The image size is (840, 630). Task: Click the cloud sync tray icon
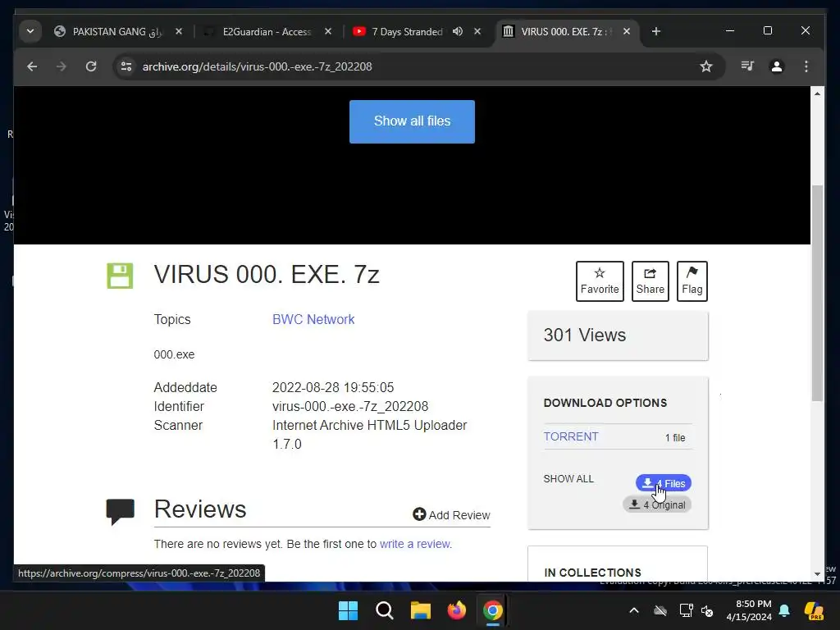[660, 610]
